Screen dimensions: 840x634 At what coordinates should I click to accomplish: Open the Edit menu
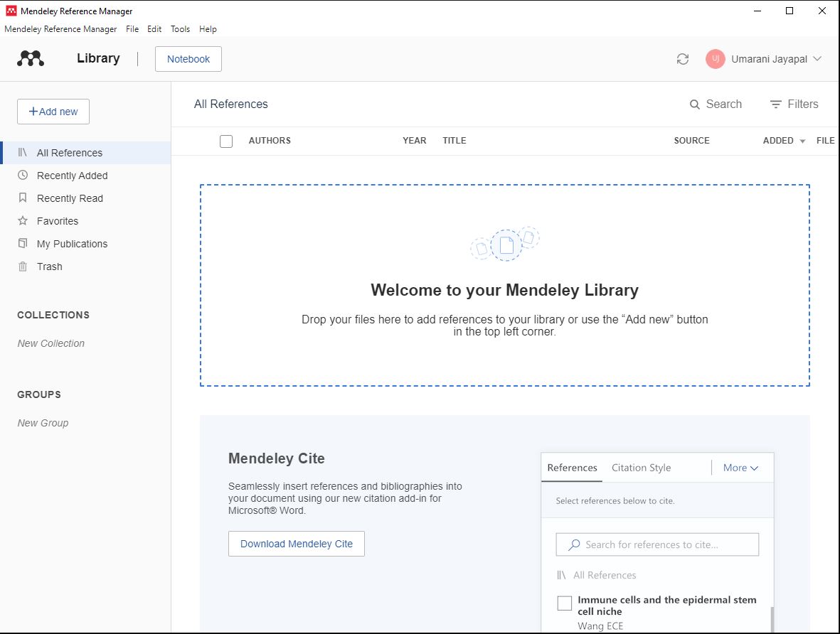coord(154,29)
